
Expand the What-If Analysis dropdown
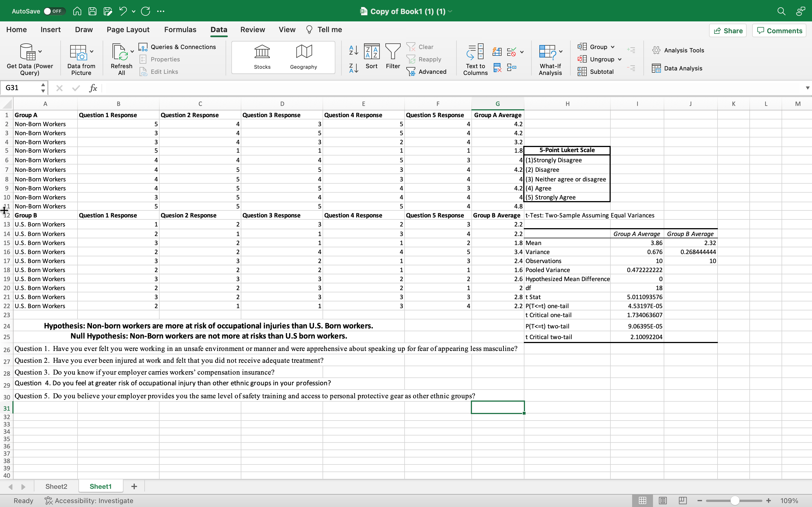pos(561,52)
